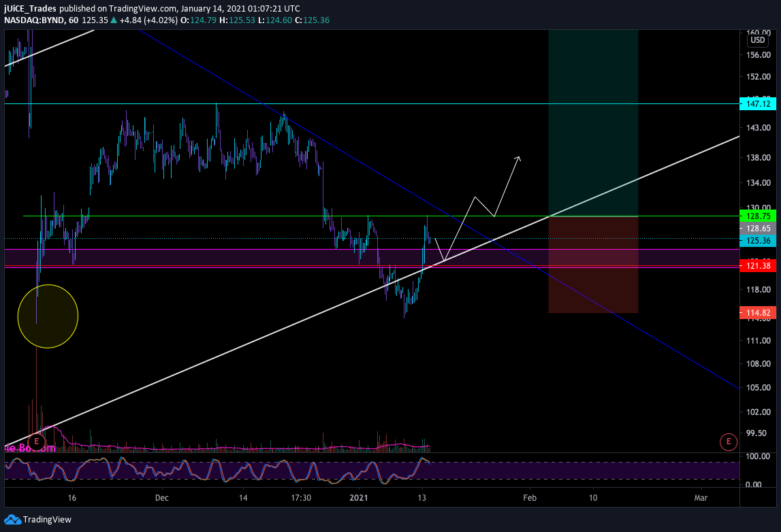Click the TradingView cloud logo icon
This screenshot has height=532, width=781.
coord(13,520)
